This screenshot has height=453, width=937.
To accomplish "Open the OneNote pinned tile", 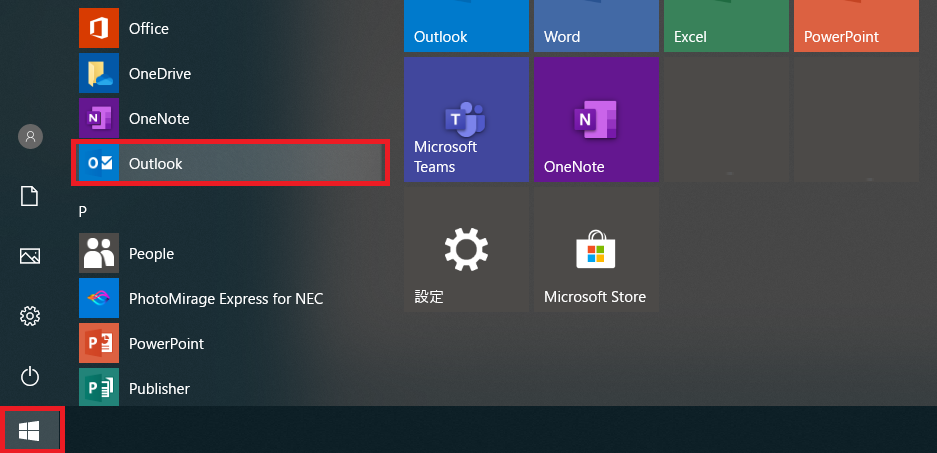I will (596, 120).
